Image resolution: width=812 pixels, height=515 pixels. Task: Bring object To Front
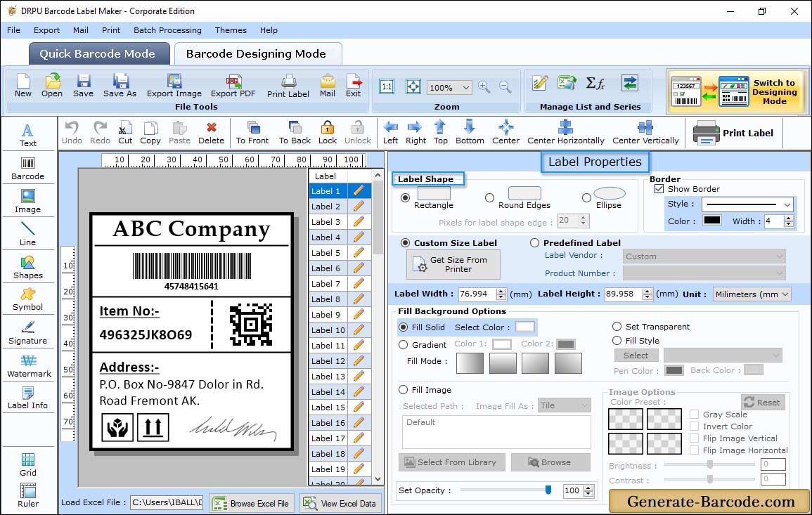[252, 133]
